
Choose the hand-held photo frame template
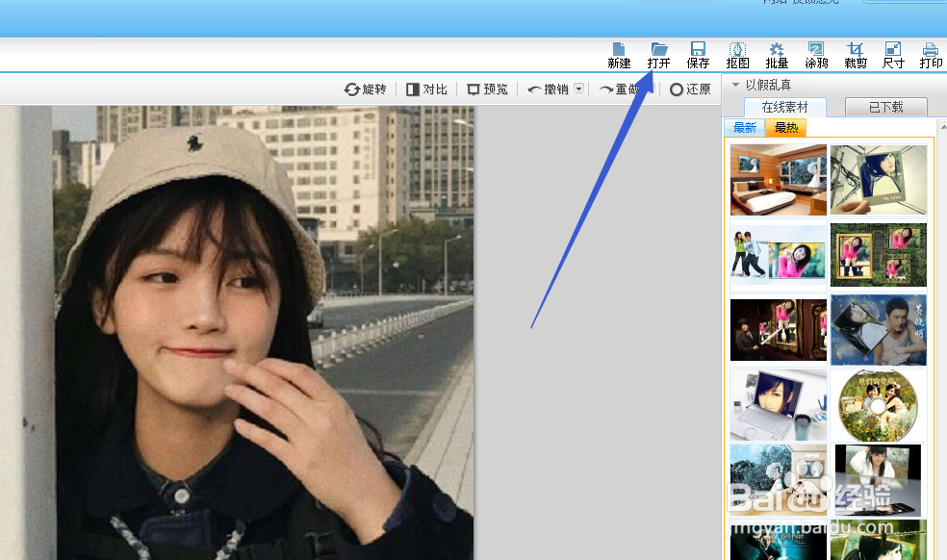[878, 180]
